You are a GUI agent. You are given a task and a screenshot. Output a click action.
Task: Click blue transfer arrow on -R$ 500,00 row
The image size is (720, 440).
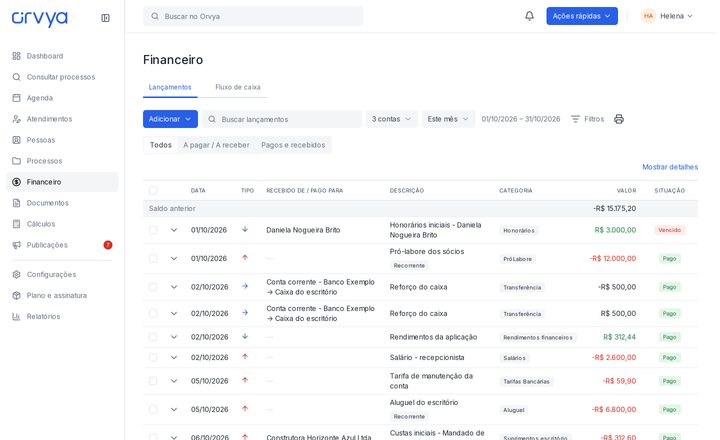click(x=245, y=286)
